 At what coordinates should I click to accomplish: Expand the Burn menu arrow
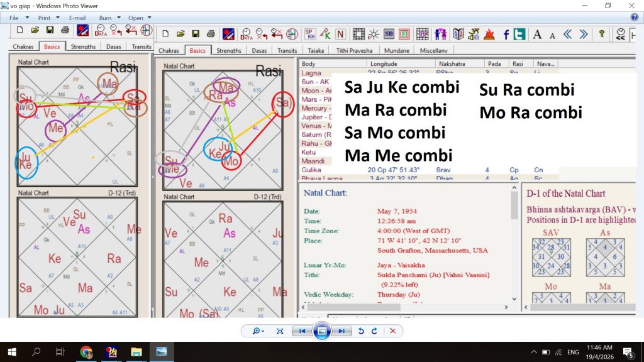(x=119, y=18)
